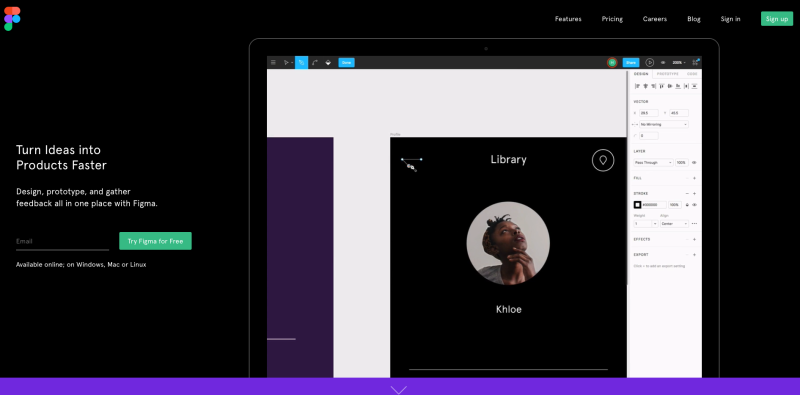Go to the Careers page
The height and width of the screenshot is (395, 800).
[x=655, y=19]
